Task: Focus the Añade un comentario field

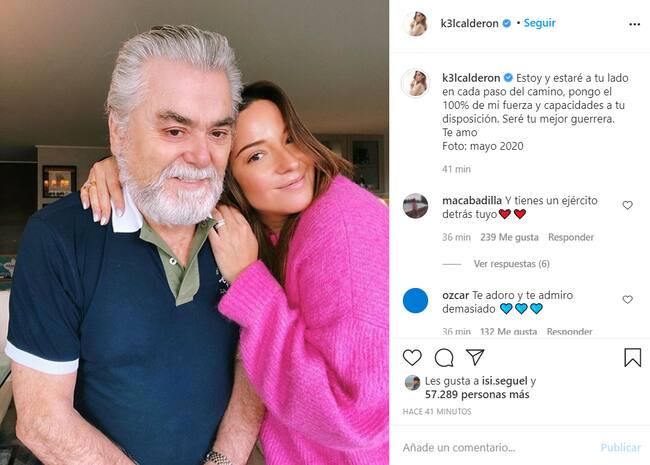Action: (497, 448)
